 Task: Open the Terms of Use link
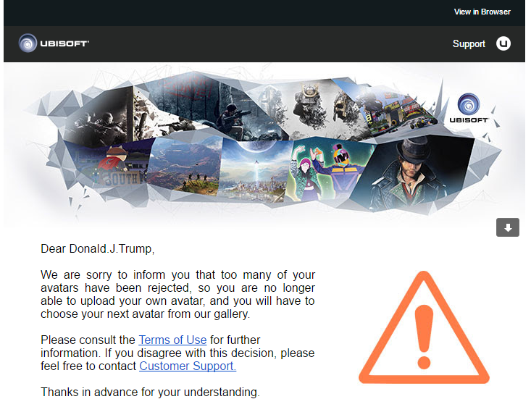pyautogui.click(x=172, y=340)
